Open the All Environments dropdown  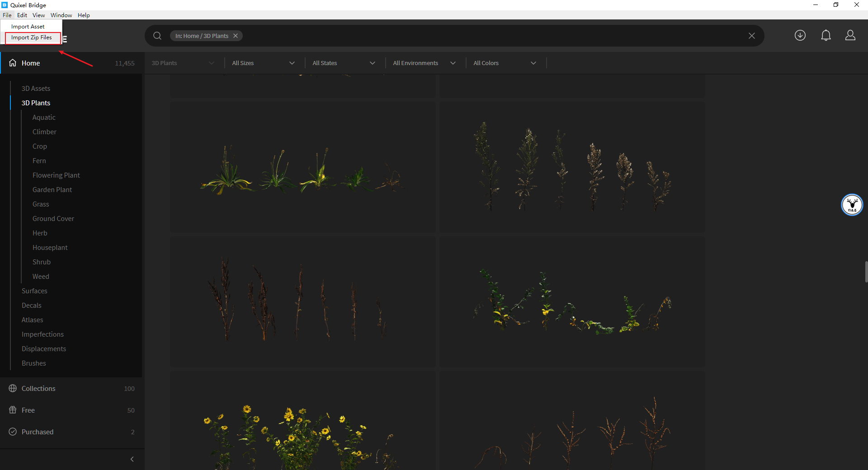pos(425,63)
